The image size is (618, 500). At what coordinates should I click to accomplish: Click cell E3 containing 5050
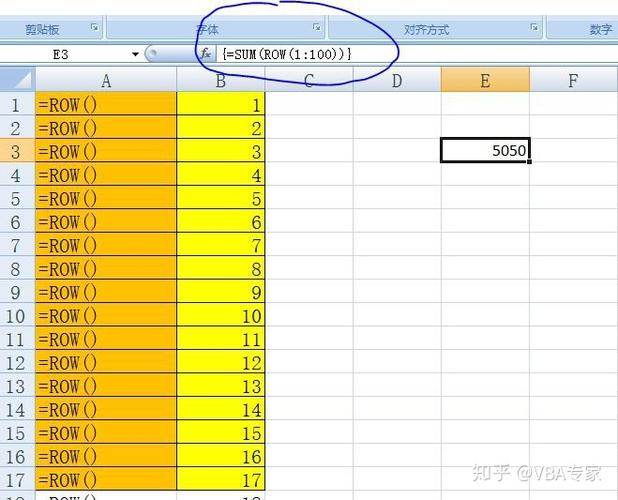pos(485,150)
